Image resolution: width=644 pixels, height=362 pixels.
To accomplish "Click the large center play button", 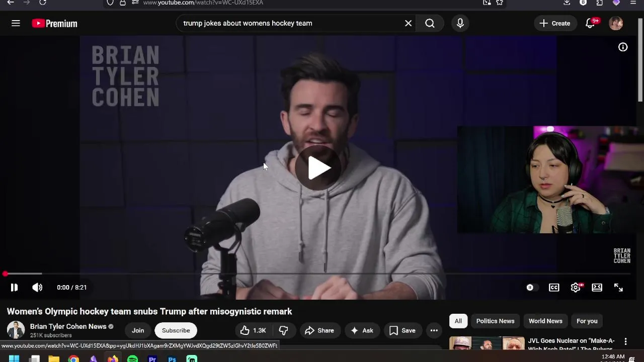I will [x=318, y=168].
